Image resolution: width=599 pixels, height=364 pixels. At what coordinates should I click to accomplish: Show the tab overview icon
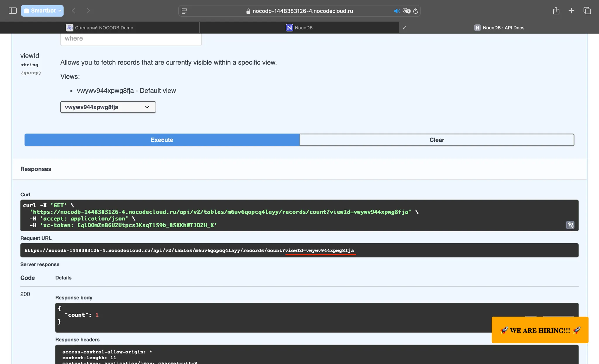pos(587,11)
